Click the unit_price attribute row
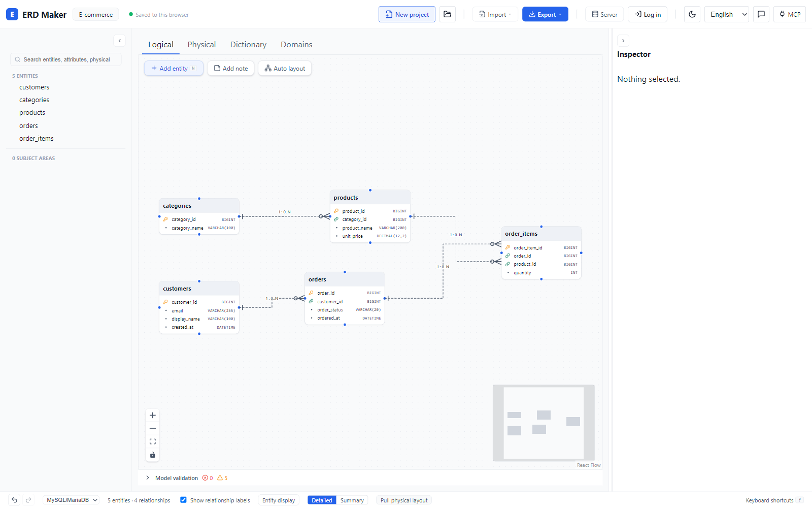Screen dimensions: 812x508 click(x=370, y=236)
